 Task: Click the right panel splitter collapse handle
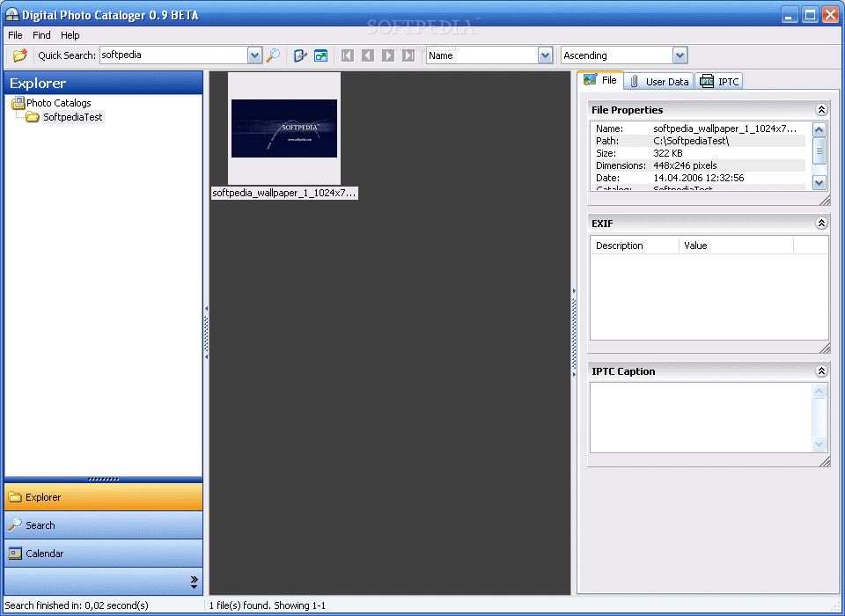[x=574, y=333]
